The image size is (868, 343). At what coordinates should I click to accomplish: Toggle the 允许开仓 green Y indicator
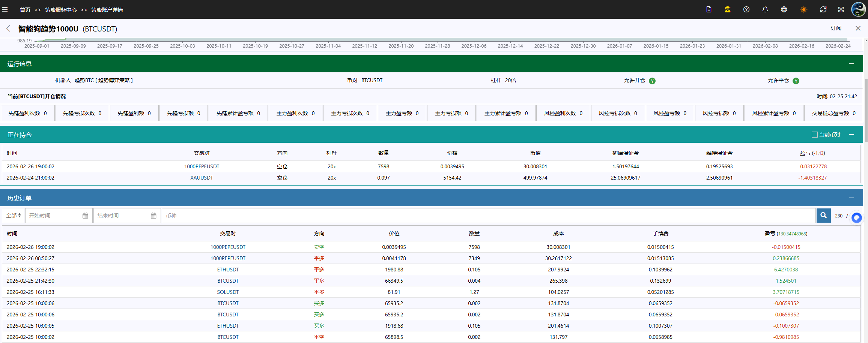click(652, 81)
